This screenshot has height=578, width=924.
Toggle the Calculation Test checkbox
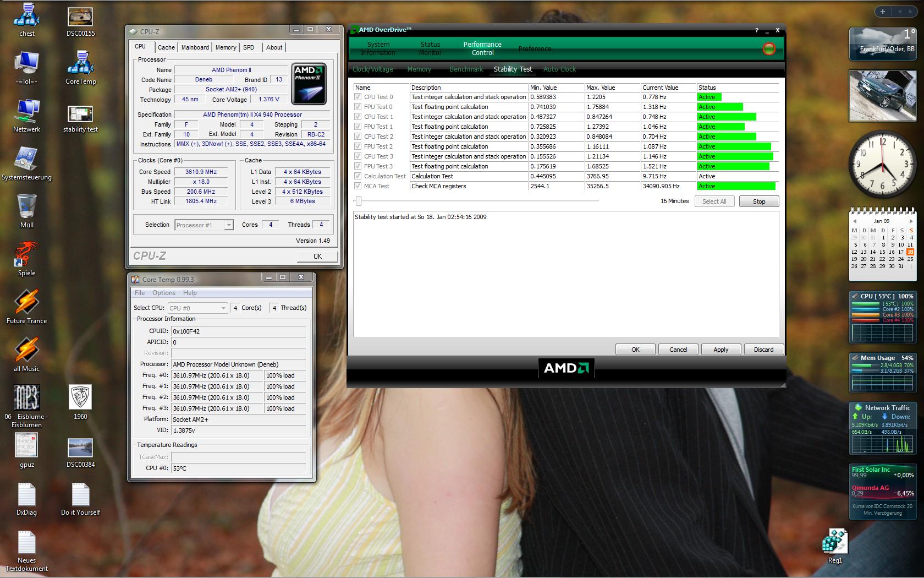click(358, 176)
